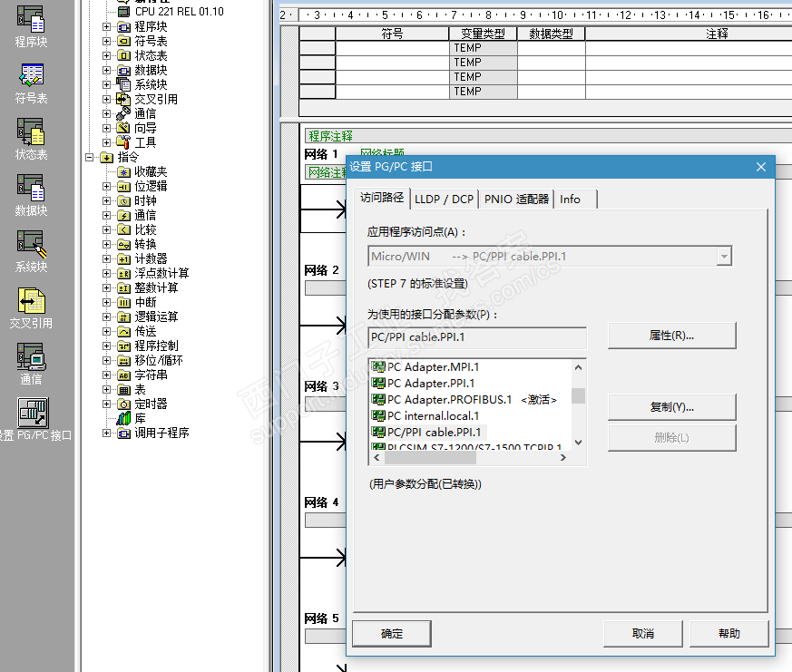Click the 数据类型 column header
The image size is (792, 672).
551,34
